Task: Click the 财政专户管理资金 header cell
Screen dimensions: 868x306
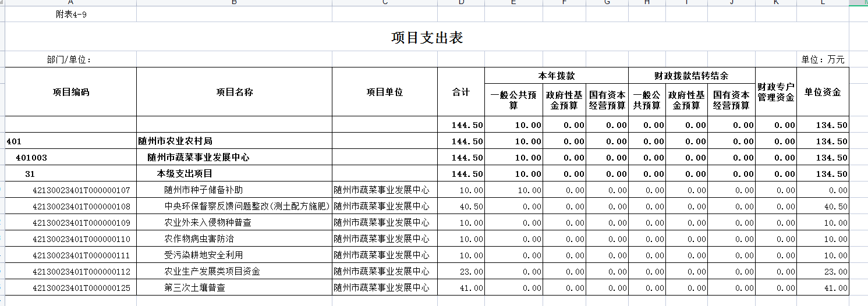Action: (x=776, y=92)
